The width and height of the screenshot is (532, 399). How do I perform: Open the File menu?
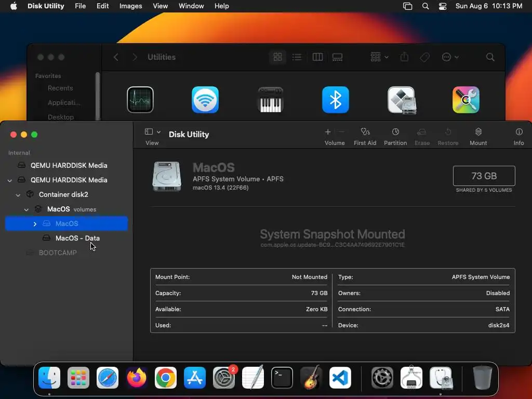(80, 6)
